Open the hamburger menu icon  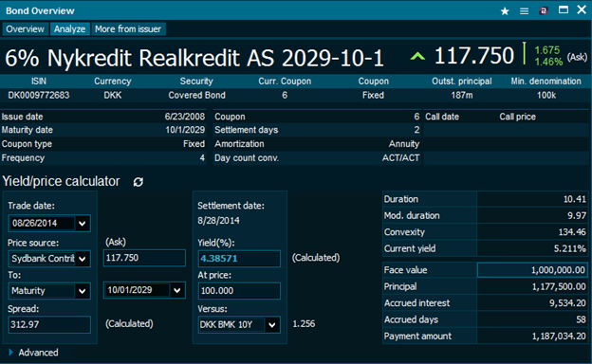pyautogui.click(x=524, y=11)
